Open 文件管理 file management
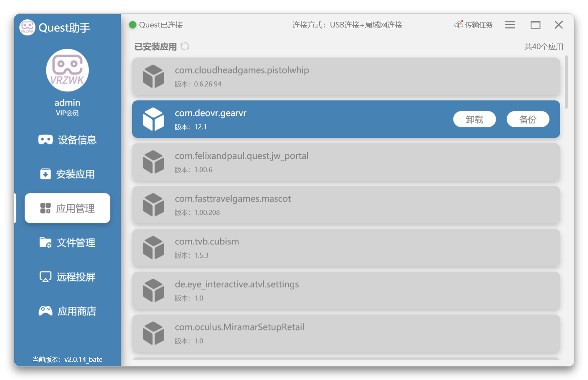588x380 pixels. (x=67, y=243)
